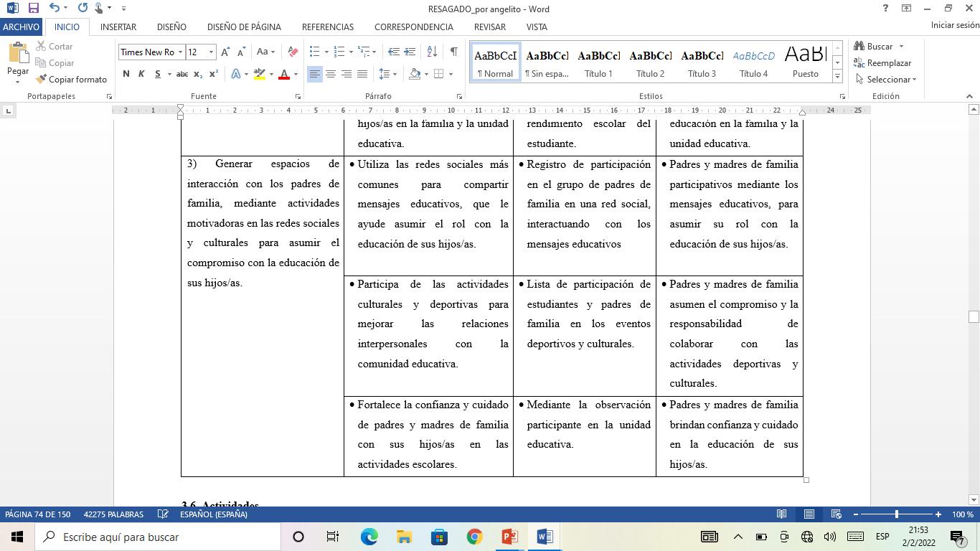
Task: Switch to the CORRESPONDENCIA tab
Action: coord(414,27)
